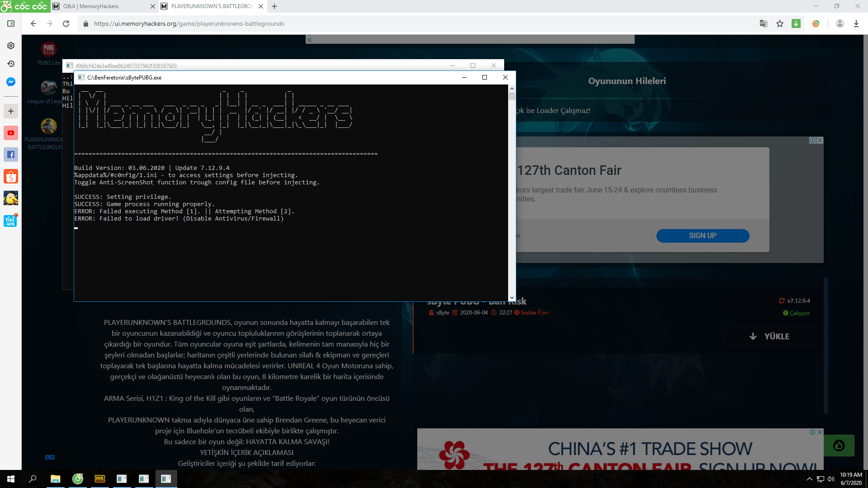The width and height of the screenshot is (868, 488).
Task: Translate this page icon
Action: tap(764, 23)
